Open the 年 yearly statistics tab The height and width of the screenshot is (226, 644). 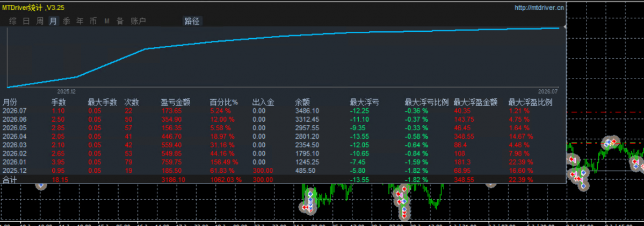pos(79,21)
